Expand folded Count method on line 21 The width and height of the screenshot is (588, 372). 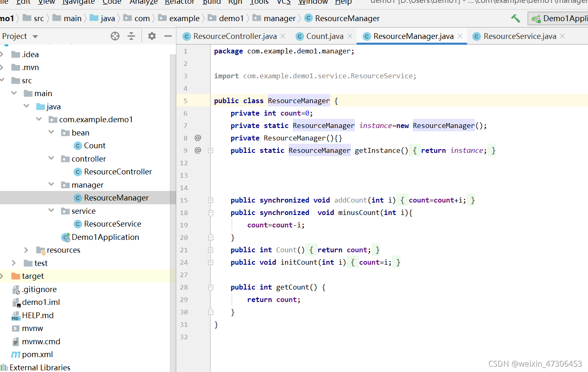210,250
